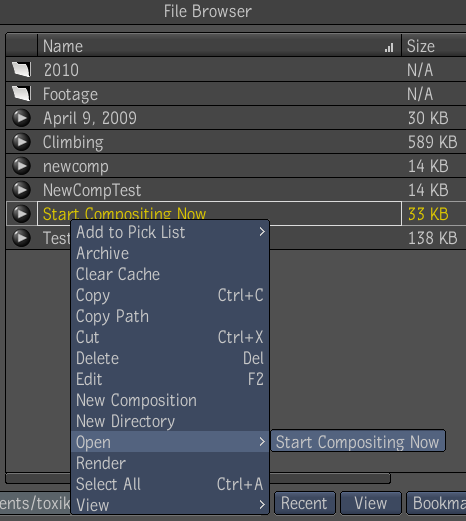Viewport: 466px width, 521px height.
Task: Click the View button beside Recent
Action: pos(371,503)
